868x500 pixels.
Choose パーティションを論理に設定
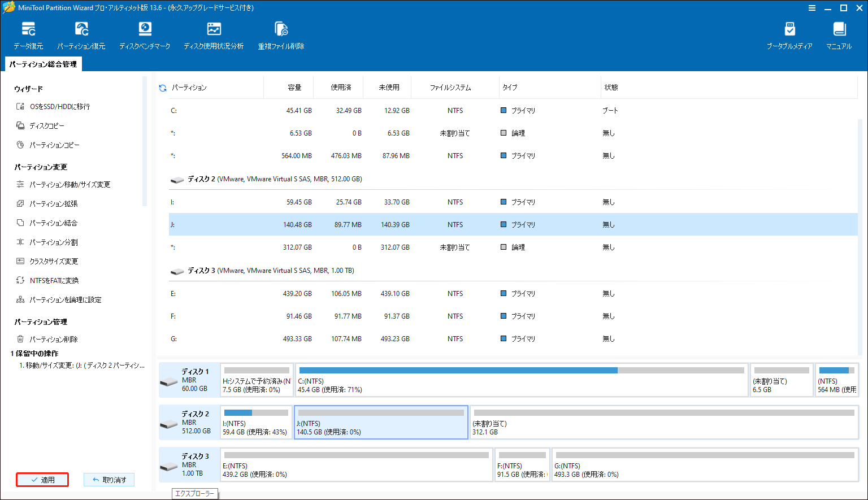point(59,299)
